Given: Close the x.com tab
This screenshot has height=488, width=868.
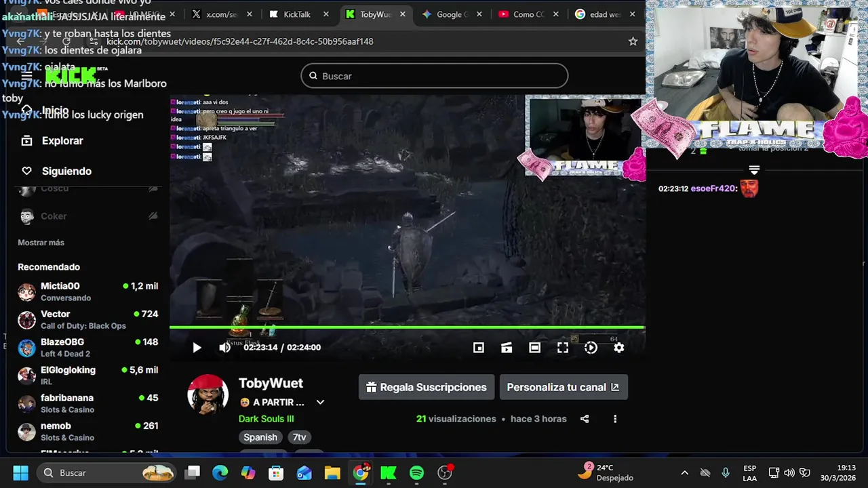Looking at the screenshot, I should tap(249, 14).
